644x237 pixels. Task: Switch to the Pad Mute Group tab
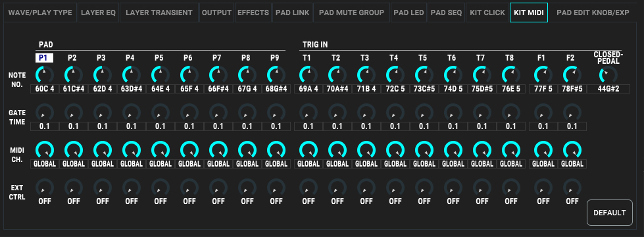[351, 13]
